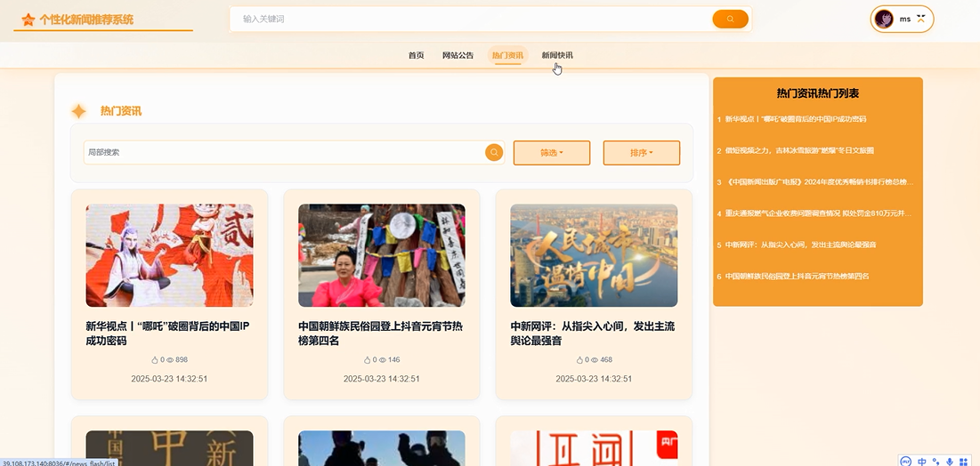Click the 个性化新闻推荐系统 site title
Screen dimensions: 980x466
click(86, 20)
